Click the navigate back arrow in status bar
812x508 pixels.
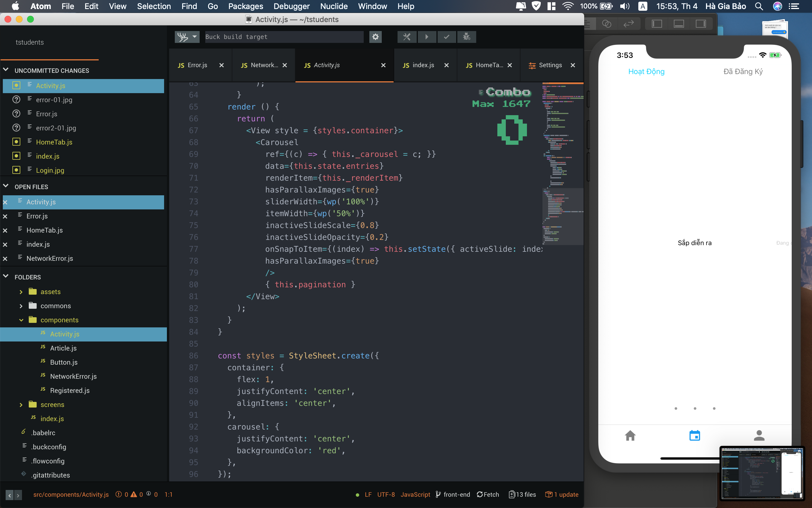click(10, 495)
